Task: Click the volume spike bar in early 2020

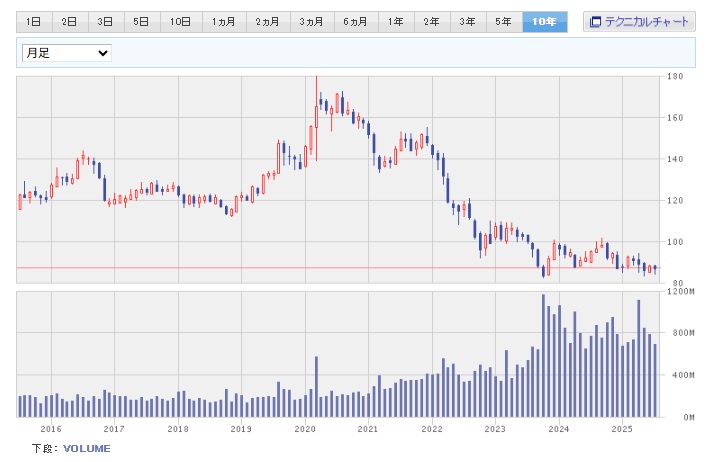Action: tap(316, 387)
